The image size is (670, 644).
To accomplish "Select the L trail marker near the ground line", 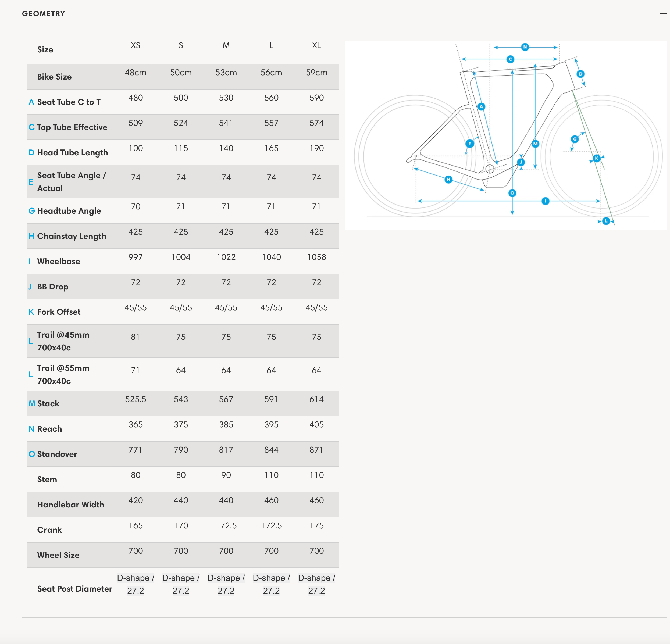I will pyautogui.click(x=606, y=221).
